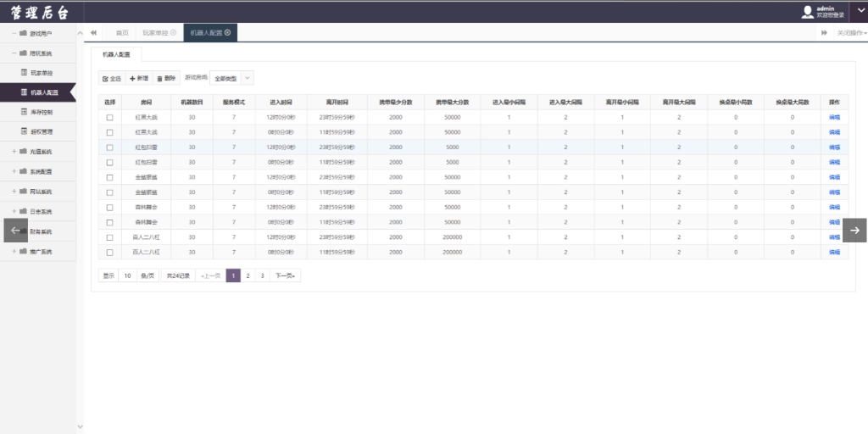
Task: Switch to the 首页 tab
Action: [x=122, y=32]
